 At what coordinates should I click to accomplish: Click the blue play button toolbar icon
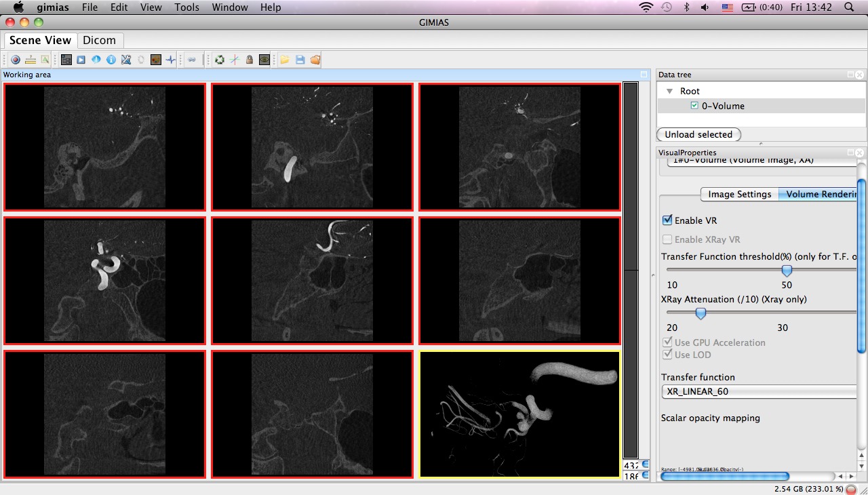81,60
